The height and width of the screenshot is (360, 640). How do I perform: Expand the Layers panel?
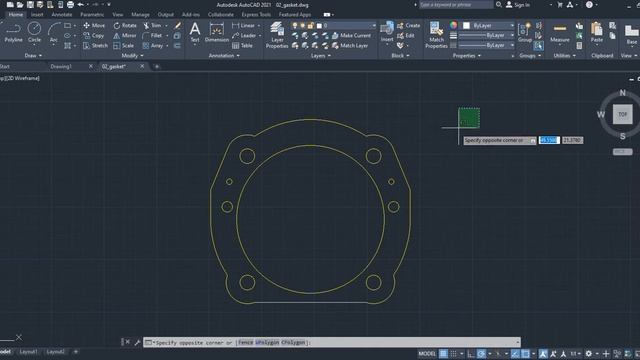coord(321,56)
